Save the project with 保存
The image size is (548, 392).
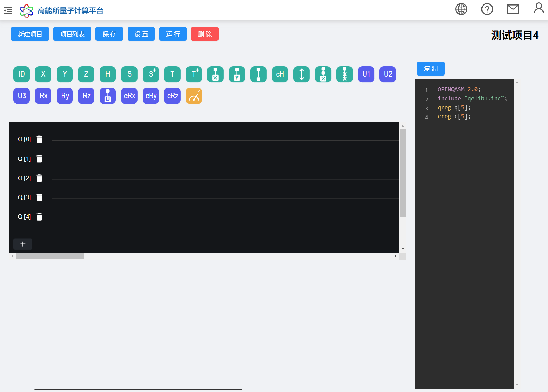[x=109, y=34]
